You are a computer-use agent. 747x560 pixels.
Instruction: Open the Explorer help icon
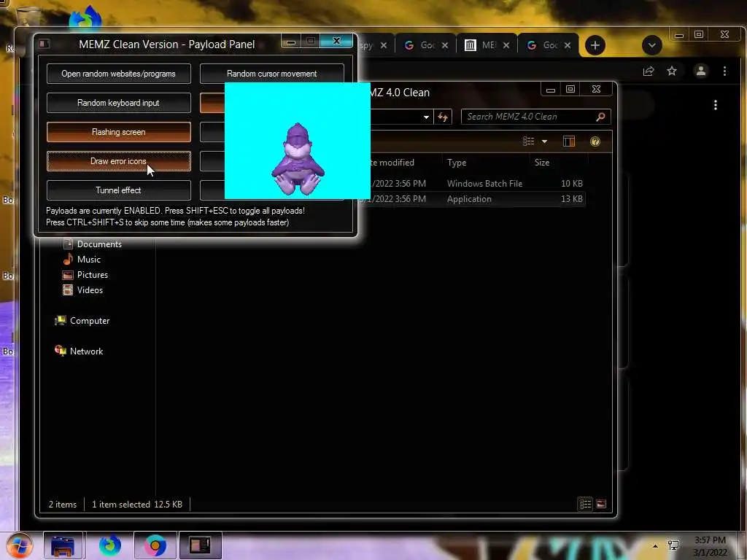[595, 141]
